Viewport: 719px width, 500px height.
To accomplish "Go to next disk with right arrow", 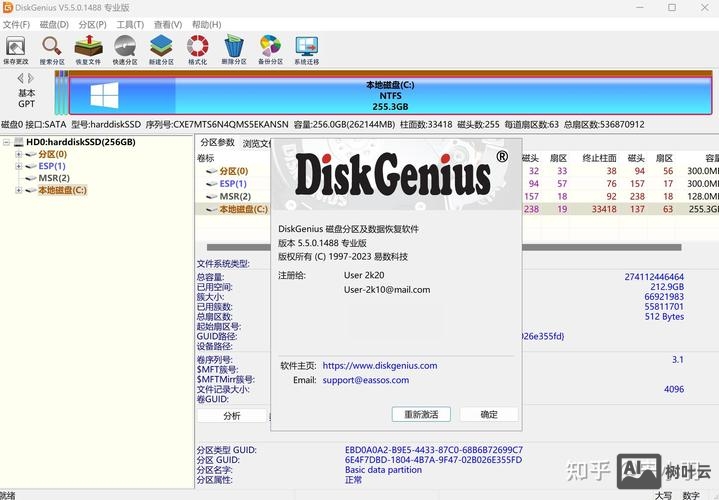I will click(31, 78).
